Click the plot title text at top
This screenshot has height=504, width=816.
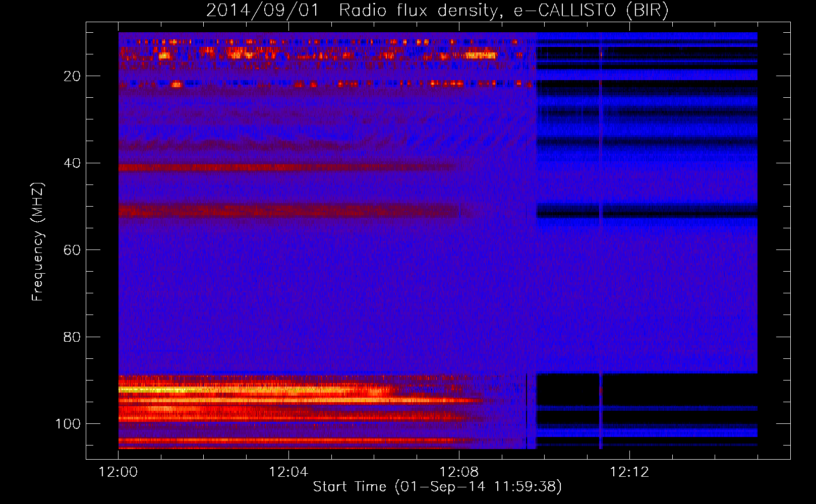437,11
